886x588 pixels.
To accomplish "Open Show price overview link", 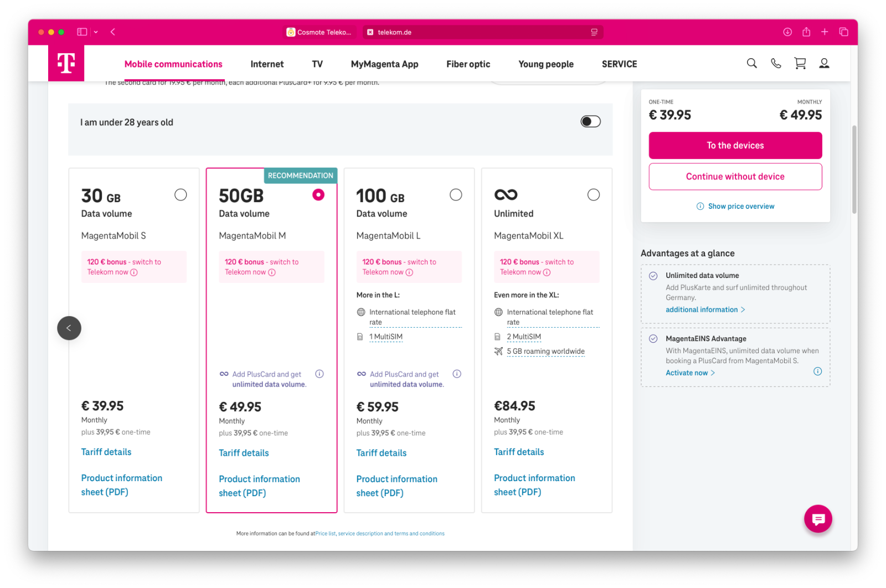I will click(741, 206).
